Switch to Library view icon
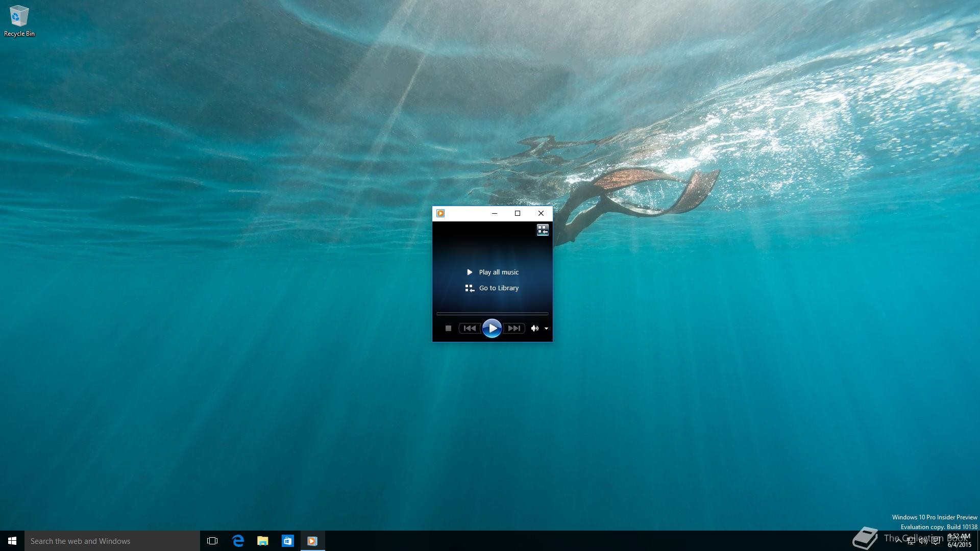 point(543,230)
